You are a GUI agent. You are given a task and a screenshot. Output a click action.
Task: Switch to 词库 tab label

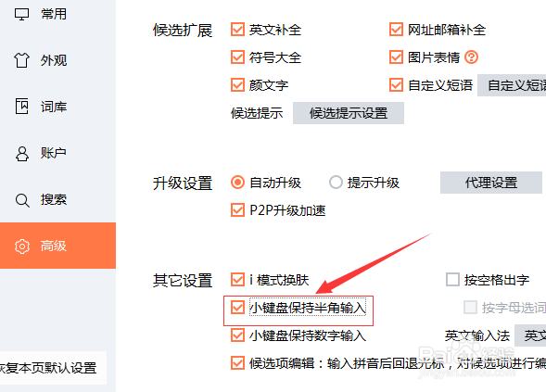pos(53,107)
